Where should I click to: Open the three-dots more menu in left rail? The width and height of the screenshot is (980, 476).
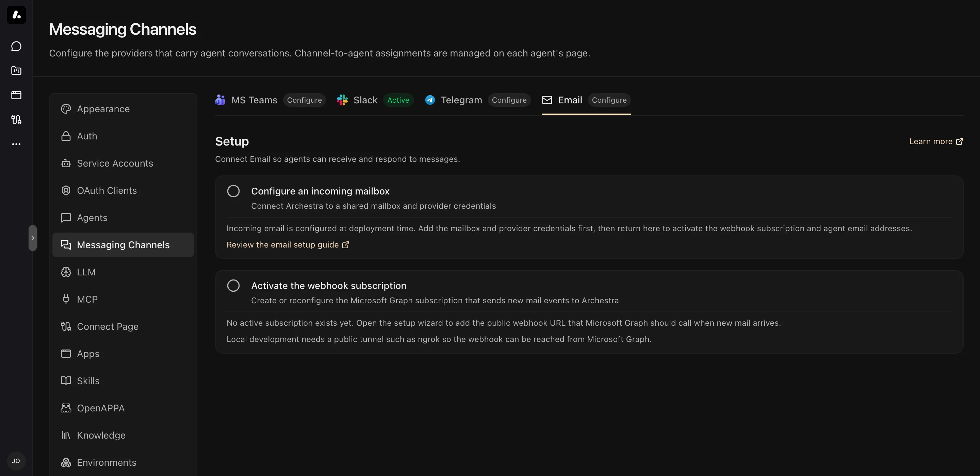point(16,144)
